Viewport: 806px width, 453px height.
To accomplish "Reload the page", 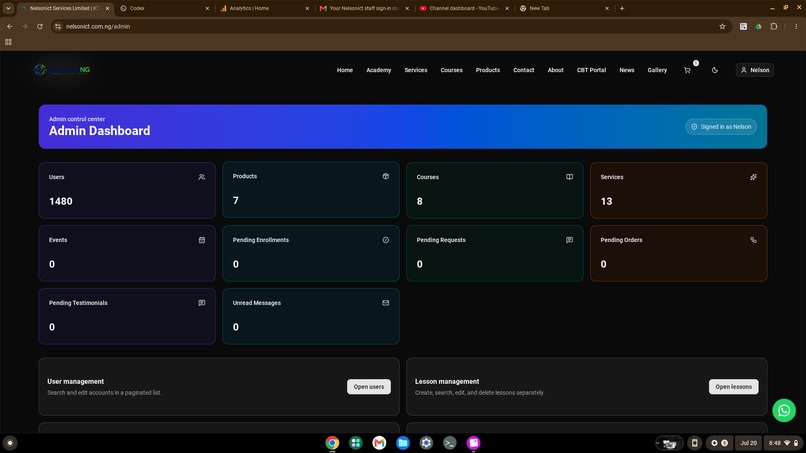I will [x=40, y=26].
